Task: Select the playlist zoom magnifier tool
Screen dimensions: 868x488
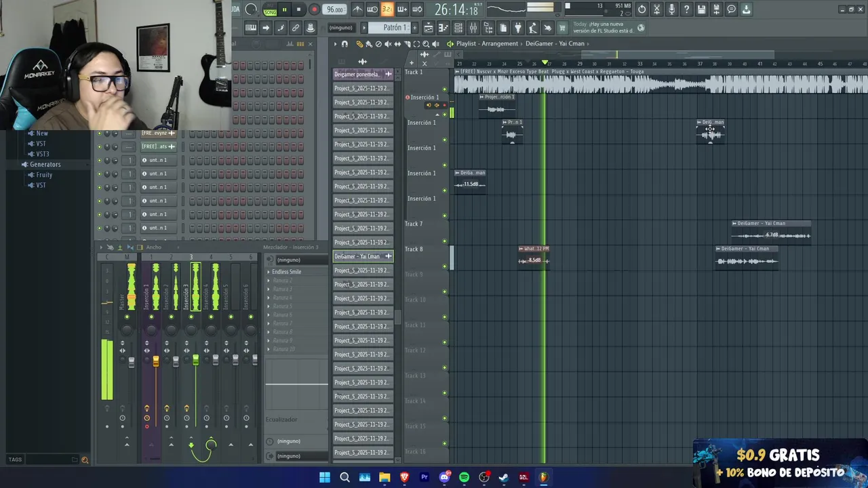Action: coord(426,44)
